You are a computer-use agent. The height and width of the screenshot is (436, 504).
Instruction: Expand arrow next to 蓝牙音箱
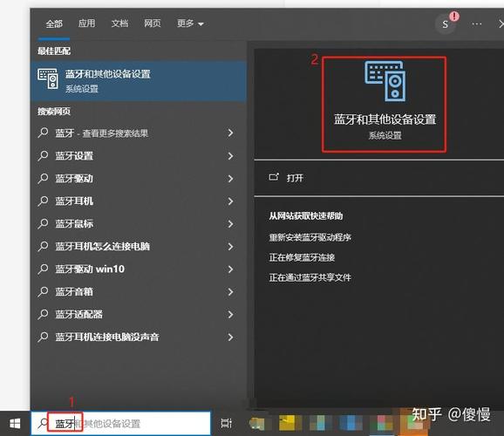pyautogui.click(x=230, y=292)
